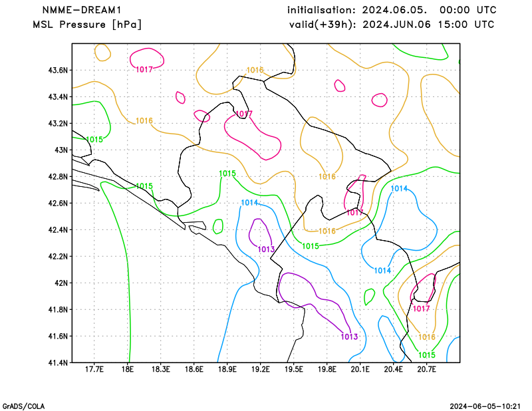Click the 18.3E longitude axis label
This screenshot has width=532, height=411.
[161, 369]
